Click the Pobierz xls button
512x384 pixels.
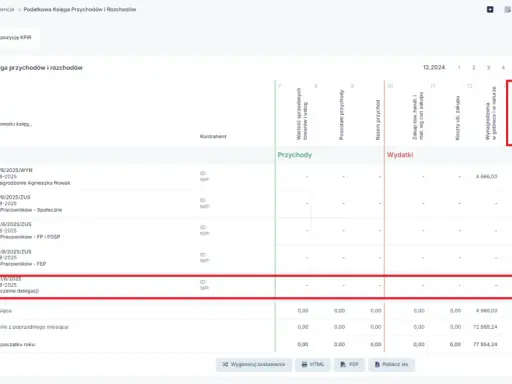tap(391, 365)
